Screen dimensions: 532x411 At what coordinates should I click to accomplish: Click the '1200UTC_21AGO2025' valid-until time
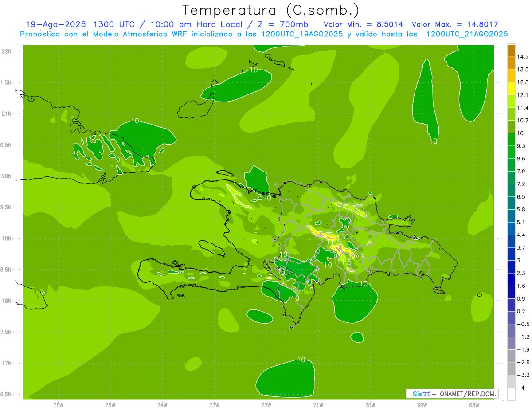[x=467, y=34]
